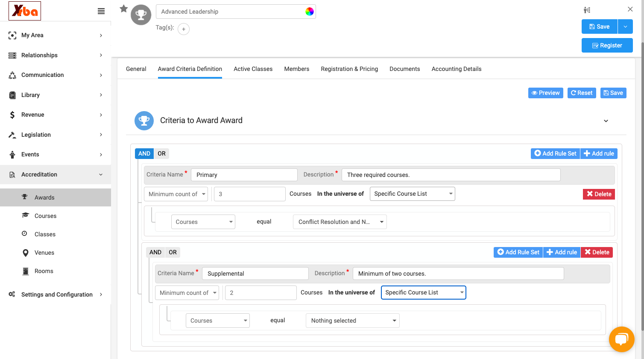Viewport: 644px width, 359px height.
Task: Open Legislation sidebar section
Action: coord(56,135)
